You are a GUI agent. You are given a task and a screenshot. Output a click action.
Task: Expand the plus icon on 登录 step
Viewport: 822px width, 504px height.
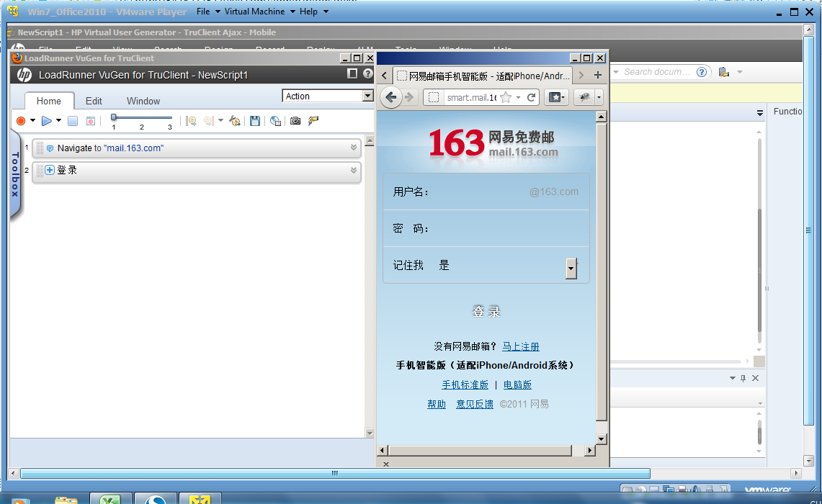pos(50,170)
